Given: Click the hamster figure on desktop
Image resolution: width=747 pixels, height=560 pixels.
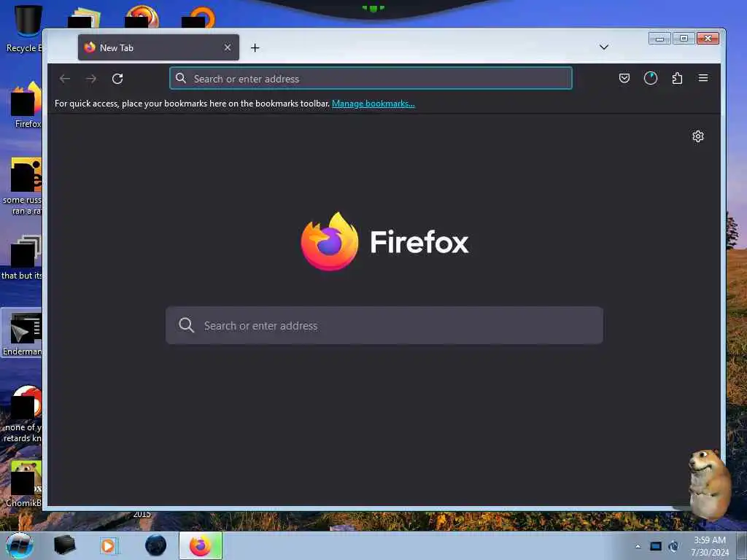Looking at the screenshot, I should pyautogui.click(x=710, y=485).
